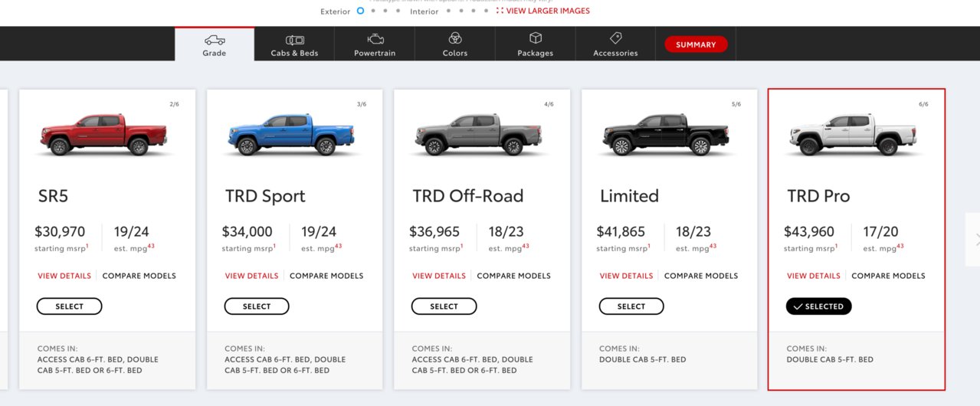Select the TRD Sport grade
Viewport: 980px width, 406px height.
tap(257, 306)
